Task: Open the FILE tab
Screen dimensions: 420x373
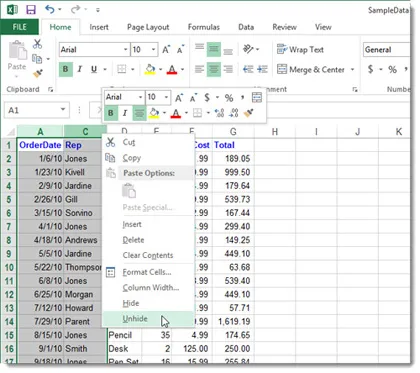Action: click(x=20, y=27)
